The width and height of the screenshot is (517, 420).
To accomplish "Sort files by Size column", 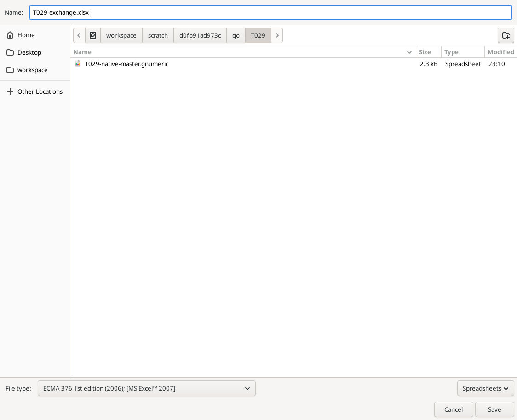I will [x=429, y=52].
